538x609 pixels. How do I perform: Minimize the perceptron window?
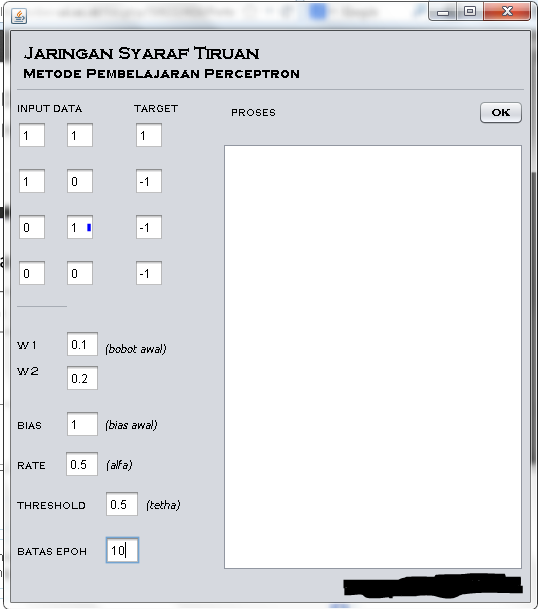[442, 12]
